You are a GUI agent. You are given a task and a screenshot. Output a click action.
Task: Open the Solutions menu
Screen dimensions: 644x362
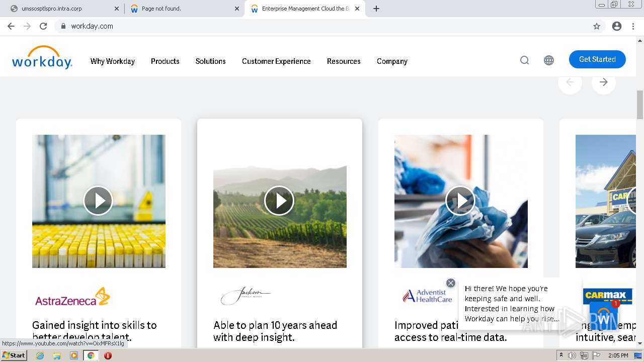point(210,61)
